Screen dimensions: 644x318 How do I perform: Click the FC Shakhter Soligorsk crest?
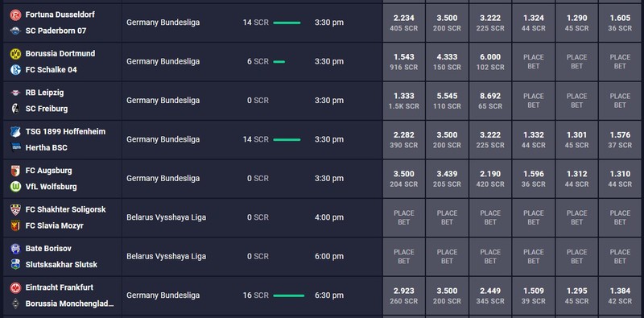click(x=15, y=209)
